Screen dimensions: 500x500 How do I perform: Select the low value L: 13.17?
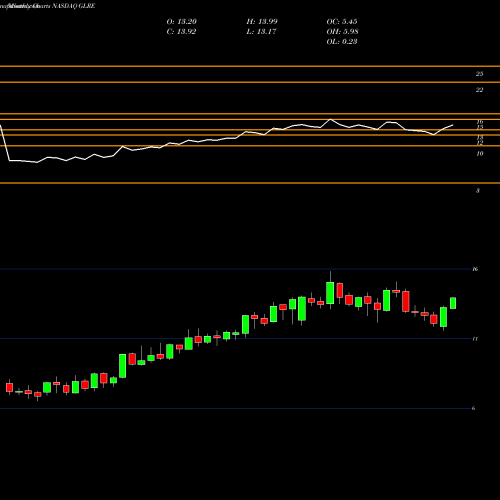pos(261,32)
